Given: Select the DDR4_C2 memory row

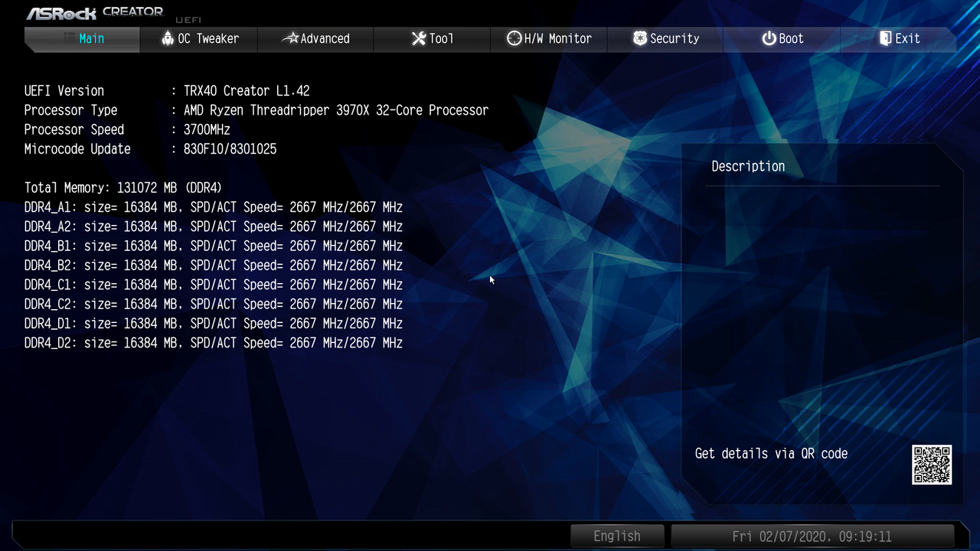Looking at the screenshot, I should pos(213,304).
